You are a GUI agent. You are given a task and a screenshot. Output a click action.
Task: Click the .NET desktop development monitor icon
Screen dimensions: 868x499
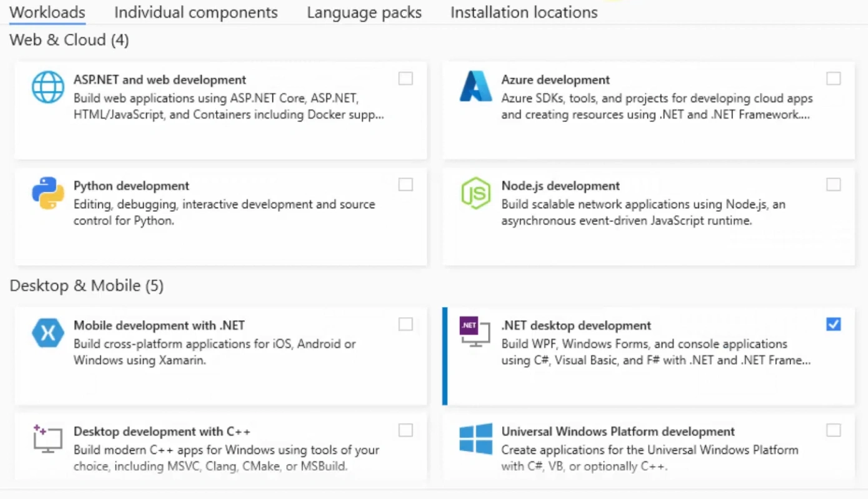click(x=476, y=332)
